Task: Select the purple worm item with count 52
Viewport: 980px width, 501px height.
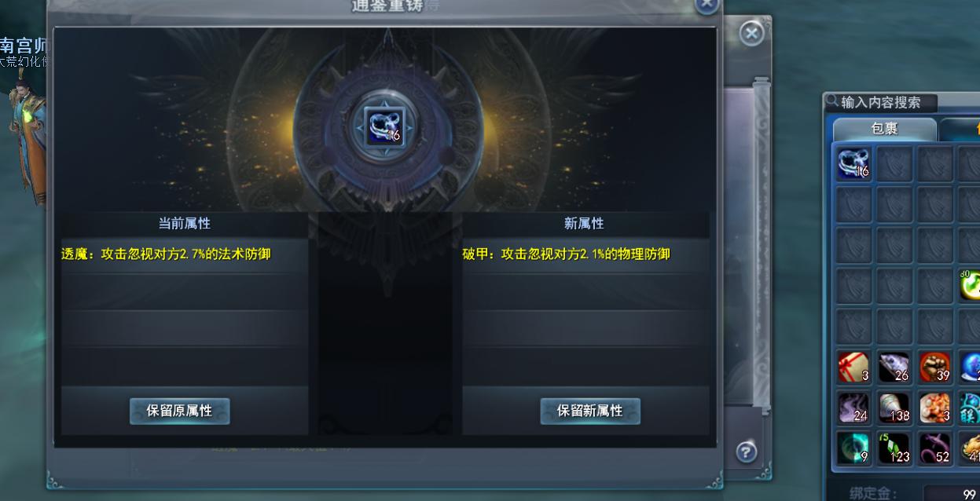Action: coord(935,448)
